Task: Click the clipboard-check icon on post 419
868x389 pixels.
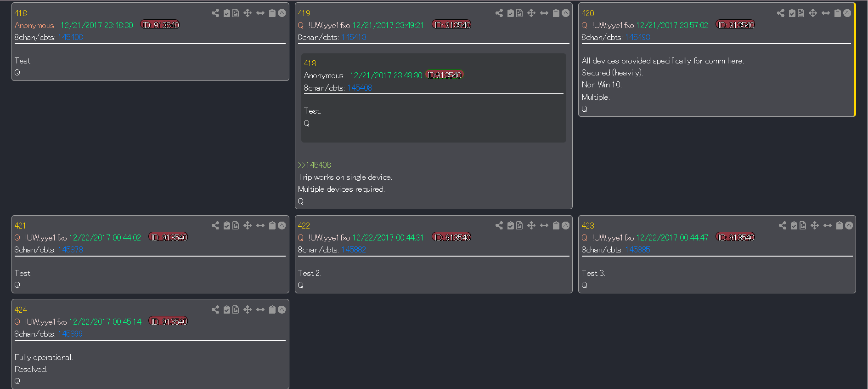Action: [x=511, y=13]
